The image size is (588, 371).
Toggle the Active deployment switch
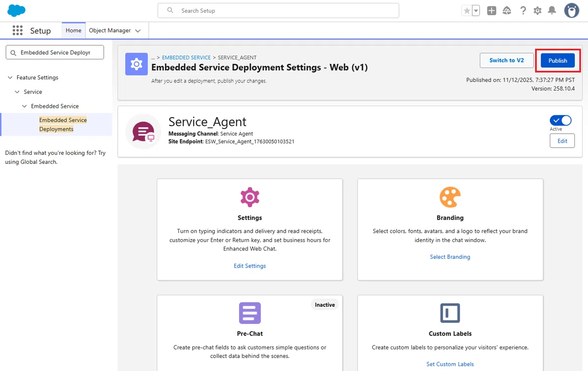point(561,121)
